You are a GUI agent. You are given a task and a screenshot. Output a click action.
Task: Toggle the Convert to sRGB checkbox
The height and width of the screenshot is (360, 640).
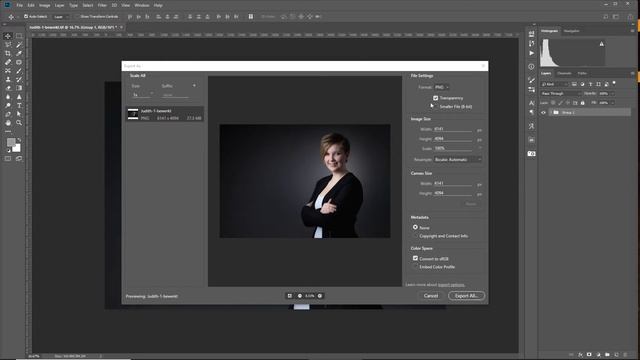[415, 258]
